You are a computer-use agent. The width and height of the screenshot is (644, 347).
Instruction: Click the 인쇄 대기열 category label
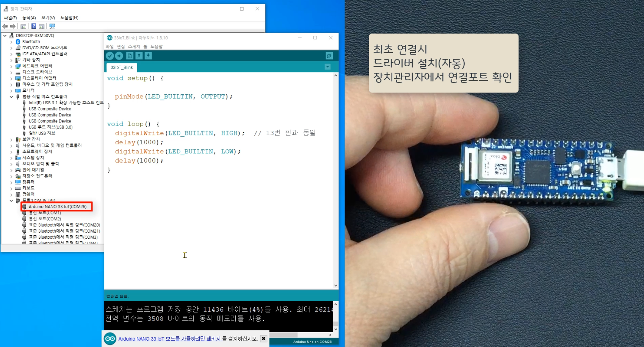pos(33,170)
